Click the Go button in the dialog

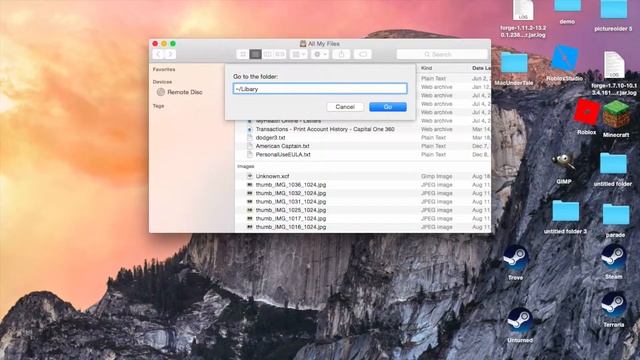(x=388, y=107)
